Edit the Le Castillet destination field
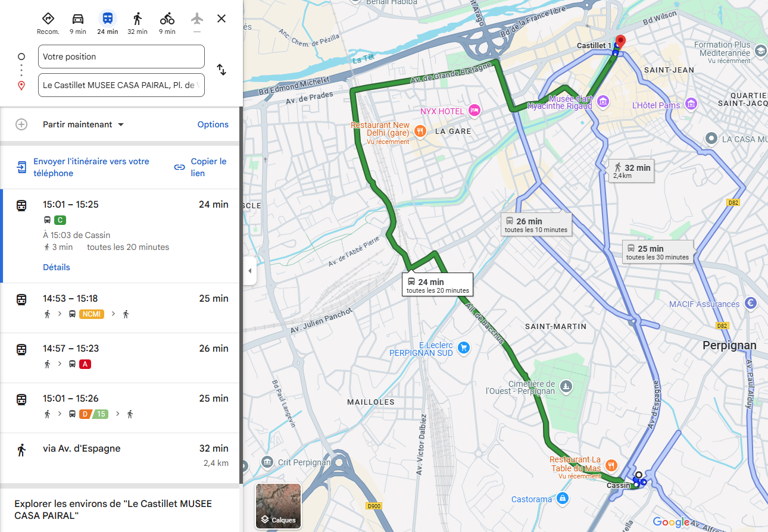Image resolution: width=768 pixels, height=532 pixels. (x=121, y=85)
